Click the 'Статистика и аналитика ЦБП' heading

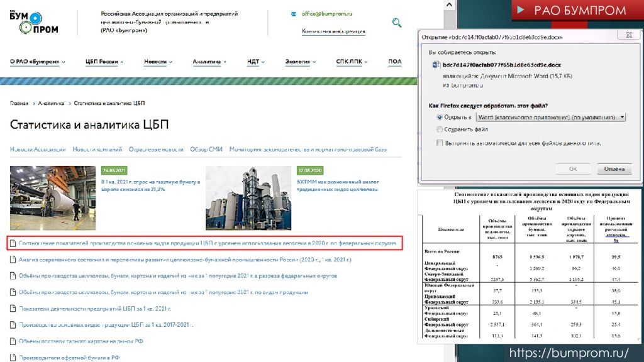click(x=89, y=125)
